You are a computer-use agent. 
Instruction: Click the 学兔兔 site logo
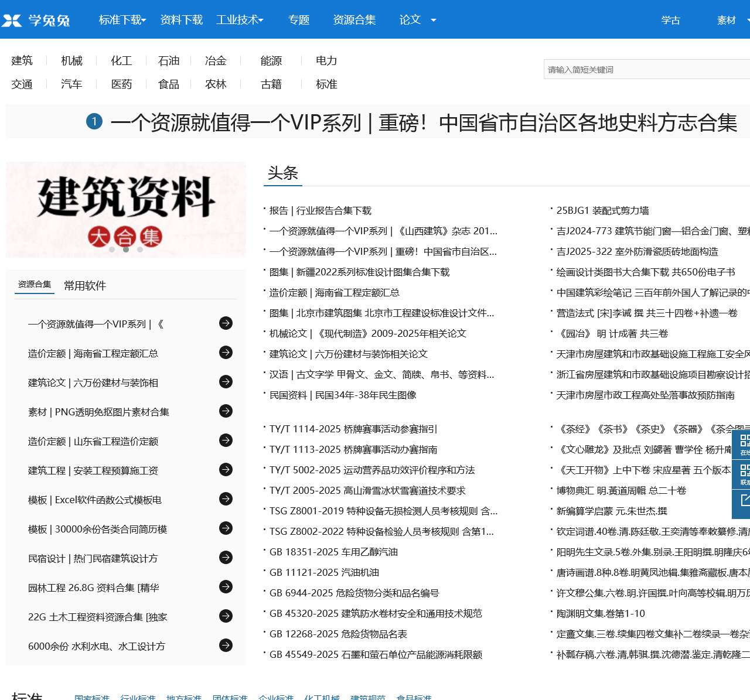[x=36, y=21]
